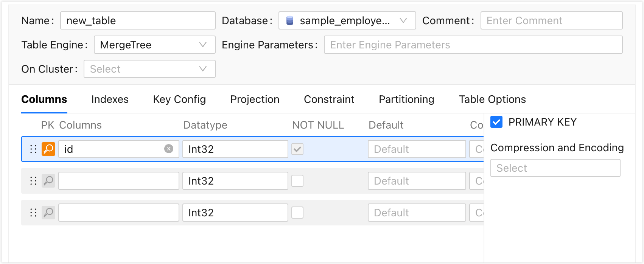Click drag handle of the second column row
Viewport: 644px width, 264px height.
pyautogui.click(x=33, y=181)
